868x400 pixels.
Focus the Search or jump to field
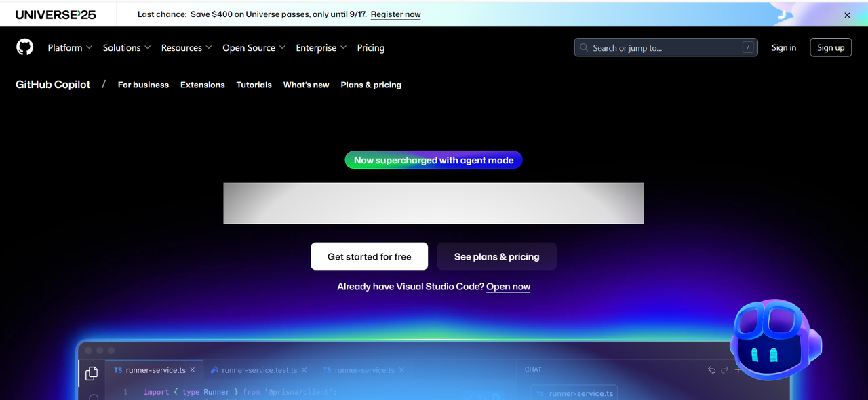[666, 47]
